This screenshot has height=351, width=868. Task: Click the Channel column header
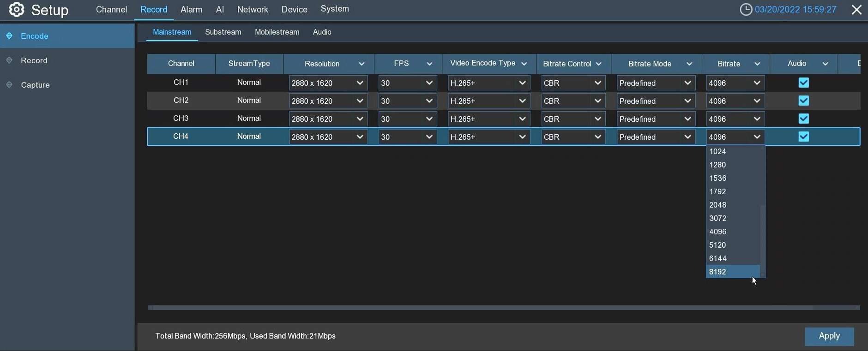[x=181, y=64]
